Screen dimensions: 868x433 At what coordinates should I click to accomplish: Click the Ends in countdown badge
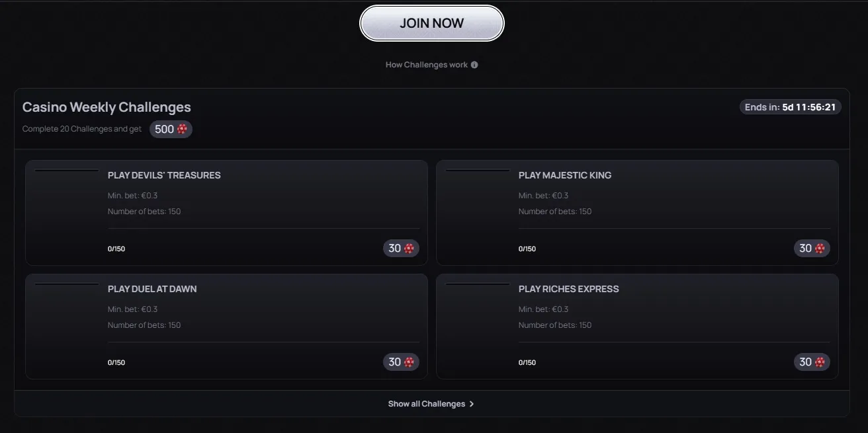coord(791,106)
